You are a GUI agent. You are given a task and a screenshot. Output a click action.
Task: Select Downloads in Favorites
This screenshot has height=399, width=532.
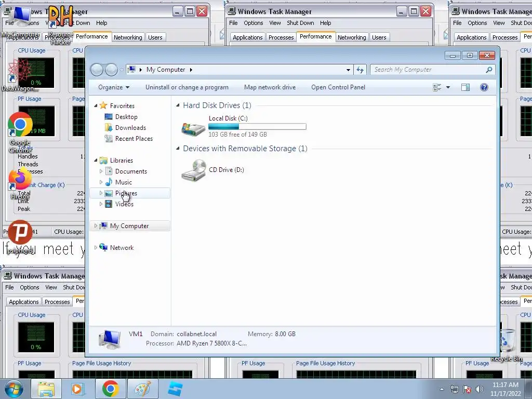point(130,128)
